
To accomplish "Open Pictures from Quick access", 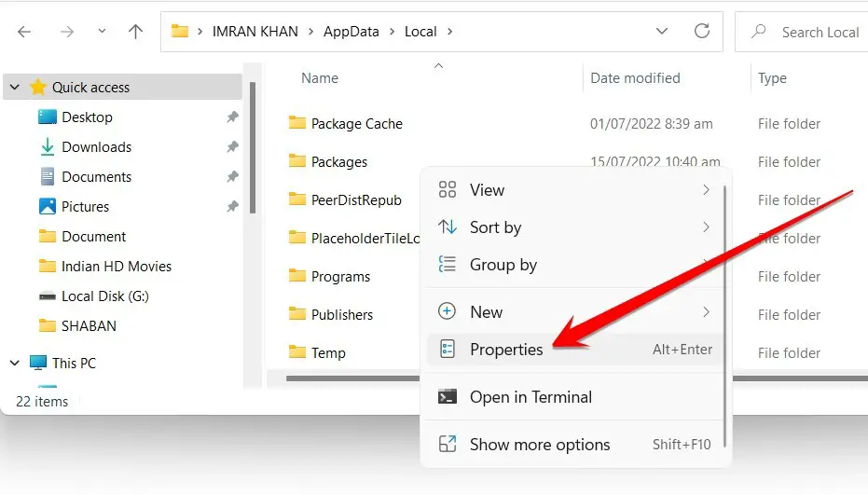I will coord(85,207).
